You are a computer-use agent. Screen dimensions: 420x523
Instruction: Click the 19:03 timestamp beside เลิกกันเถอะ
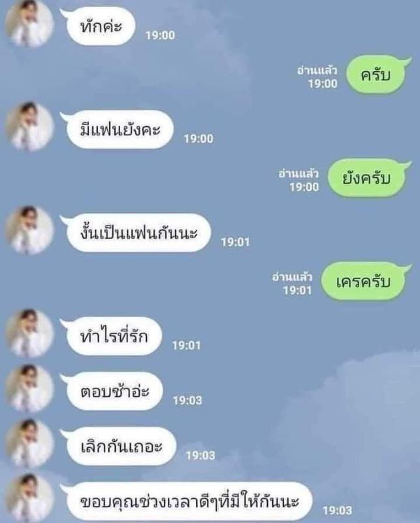click(201, 455)
